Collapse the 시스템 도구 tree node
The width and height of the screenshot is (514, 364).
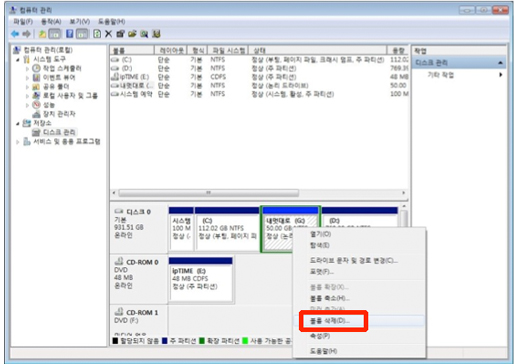[18, 60]
